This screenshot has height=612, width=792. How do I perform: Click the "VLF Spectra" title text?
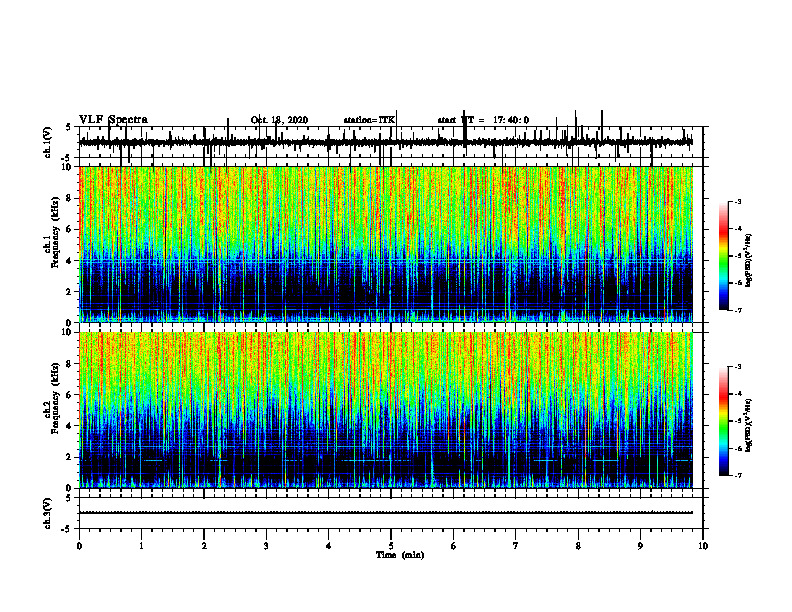pos(113,120)
